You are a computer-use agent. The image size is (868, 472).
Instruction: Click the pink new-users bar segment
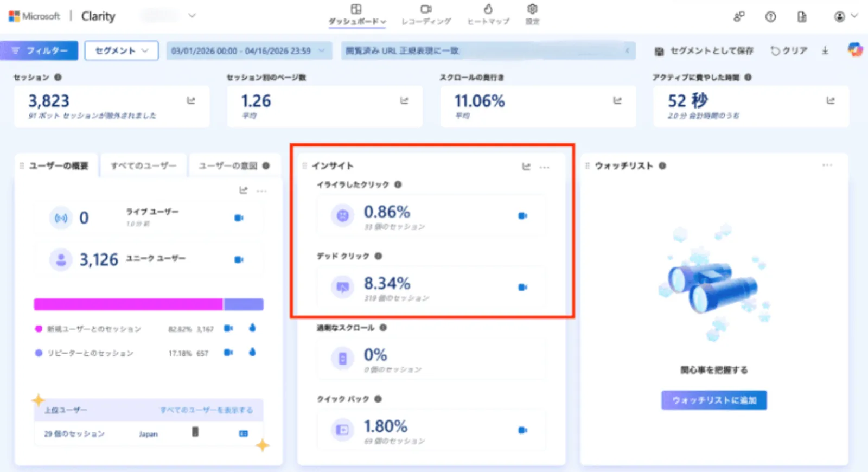[x=129, y=304]
